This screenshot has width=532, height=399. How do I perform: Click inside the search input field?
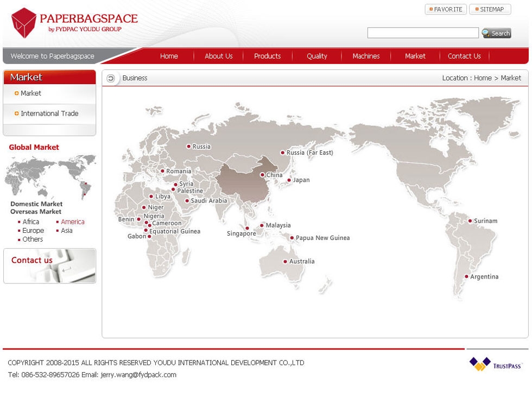click(x=423, y=33)
